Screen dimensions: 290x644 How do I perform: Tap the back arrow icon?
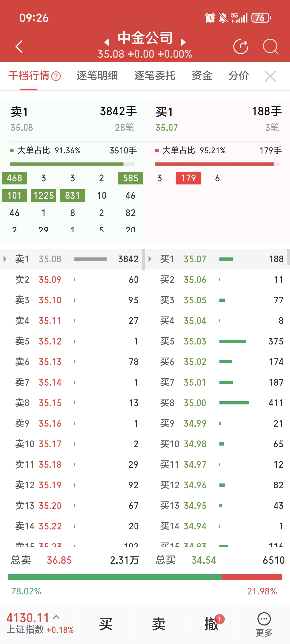click(x=19, y=47)
